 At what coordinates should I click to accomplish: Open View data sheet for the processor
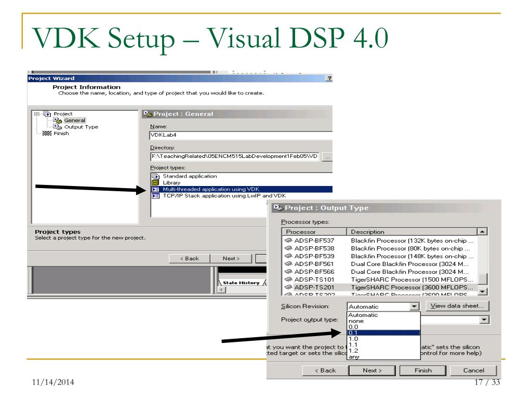(457, 306)
